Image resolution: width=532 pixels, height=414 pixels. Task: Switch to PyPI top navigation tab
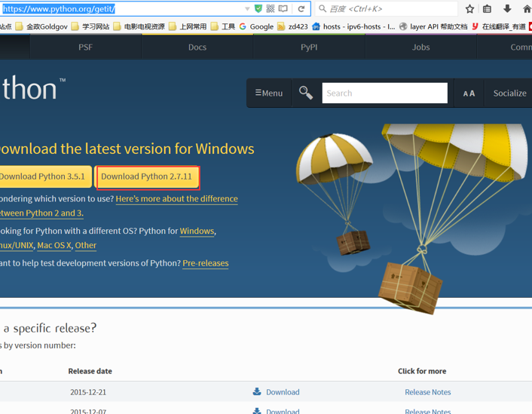(309, 48)
